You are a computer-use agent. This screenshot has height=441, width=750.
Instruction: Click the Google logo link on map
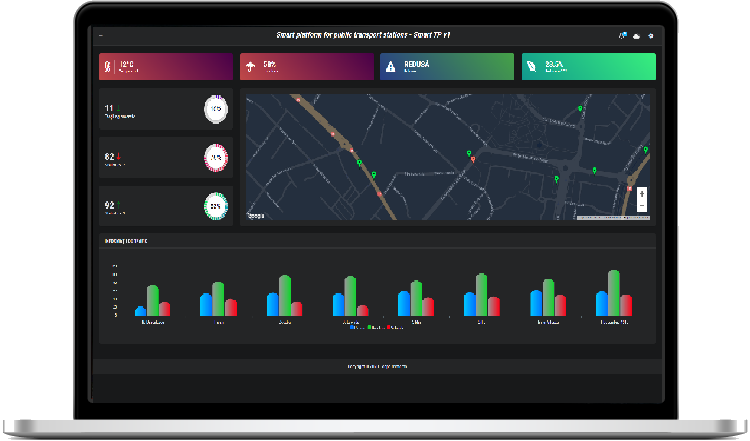coord(257,215)
